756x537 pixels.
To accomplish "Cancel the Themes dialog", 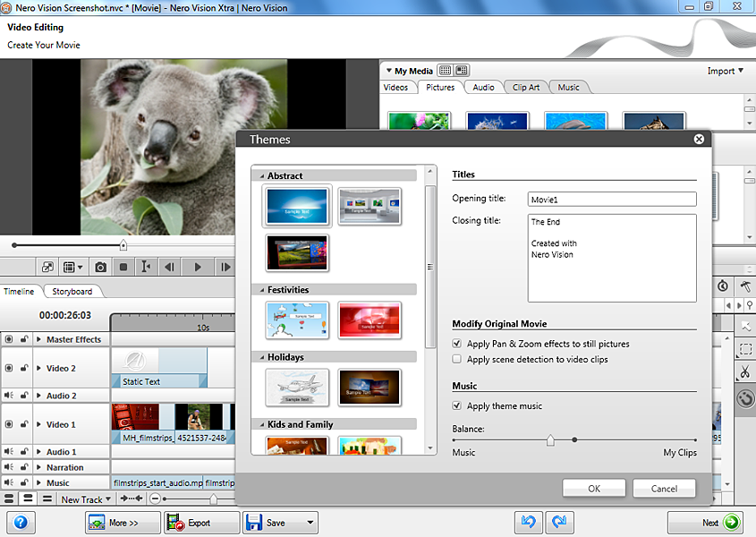I will (x=664, y=489).
